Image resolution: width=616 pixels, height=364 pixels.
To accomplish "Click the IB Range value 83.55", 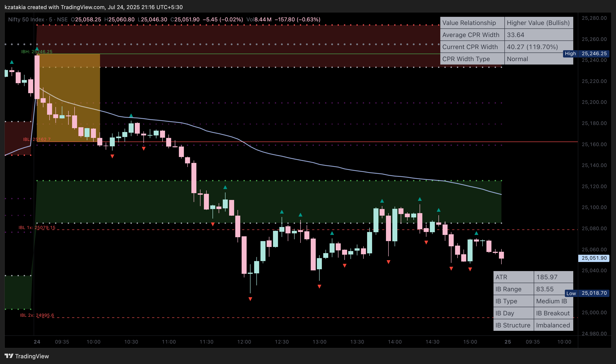I will tap(553, 289).
